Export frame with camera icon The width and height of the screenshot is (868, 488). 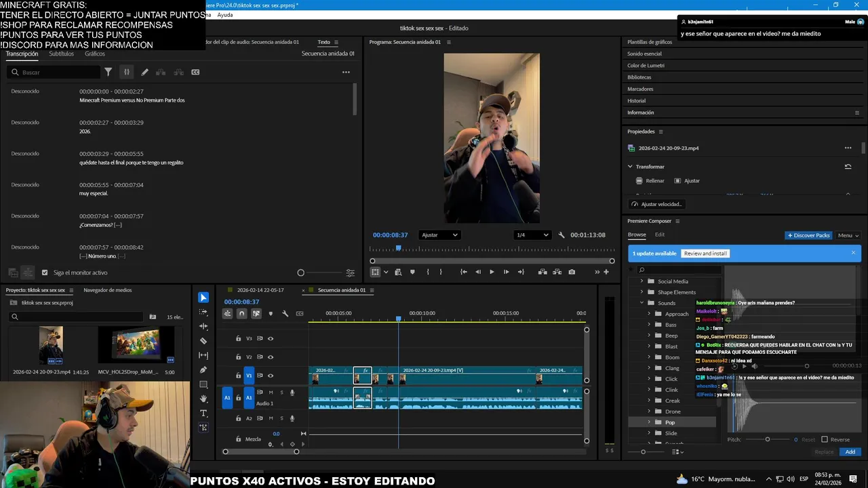point(572,272)
